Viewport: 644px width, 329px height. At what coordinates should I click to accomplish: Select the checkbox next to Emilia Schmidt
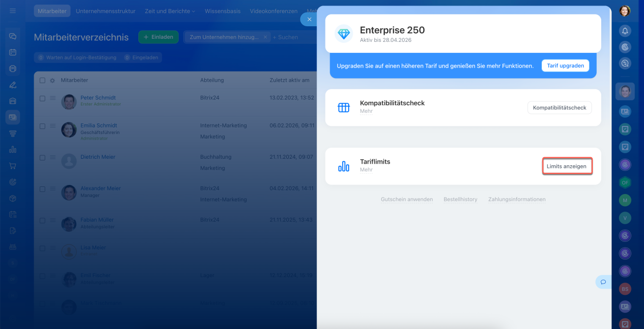pos(42,126)
